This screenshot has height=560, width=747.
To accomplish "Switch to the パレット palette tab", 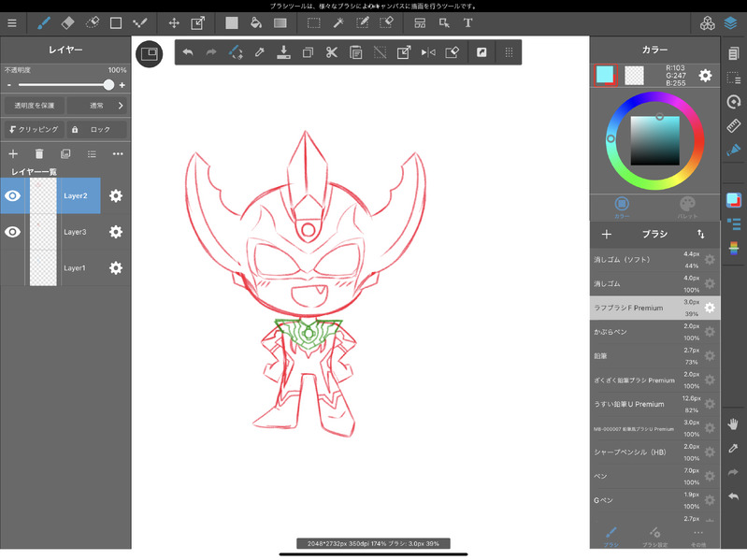I will pos(687,208).
